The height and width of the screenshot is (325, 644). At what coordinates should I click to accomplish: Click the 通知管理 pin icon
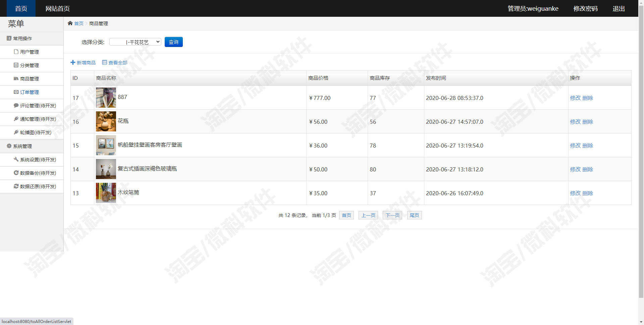point(16,119)
